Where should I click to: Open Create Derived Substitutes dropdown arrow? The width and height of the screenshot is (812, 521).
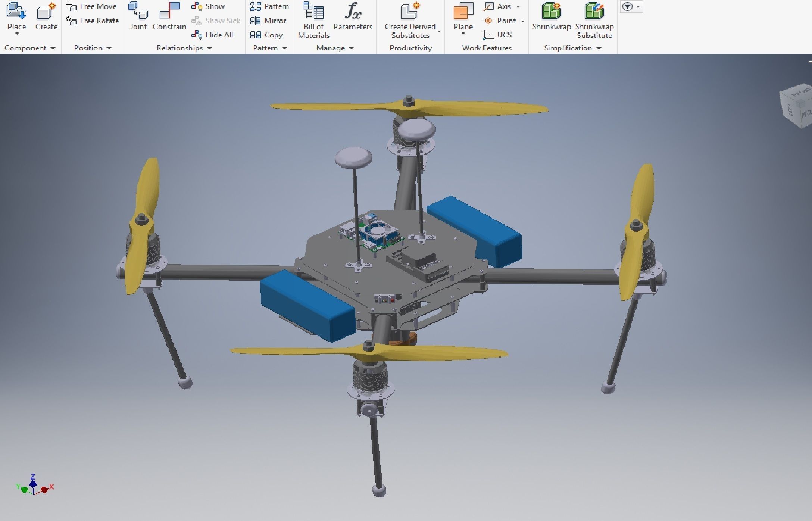(x=439, y=32)
